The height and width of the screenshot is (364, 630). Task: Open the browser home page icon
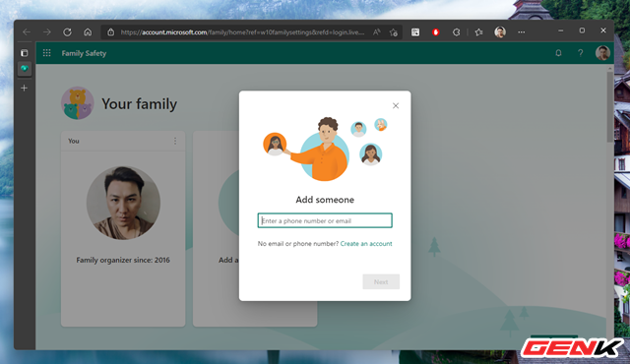88,32
